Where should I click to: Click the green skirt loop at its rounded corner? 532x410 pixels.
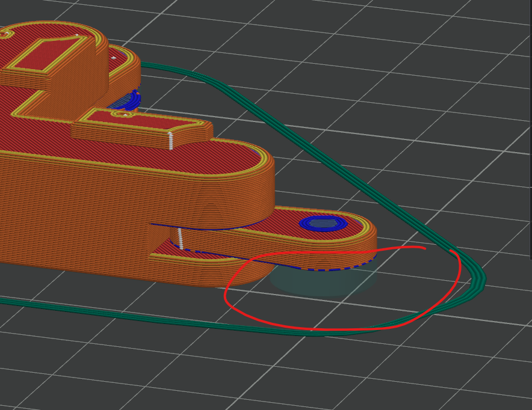478,280
